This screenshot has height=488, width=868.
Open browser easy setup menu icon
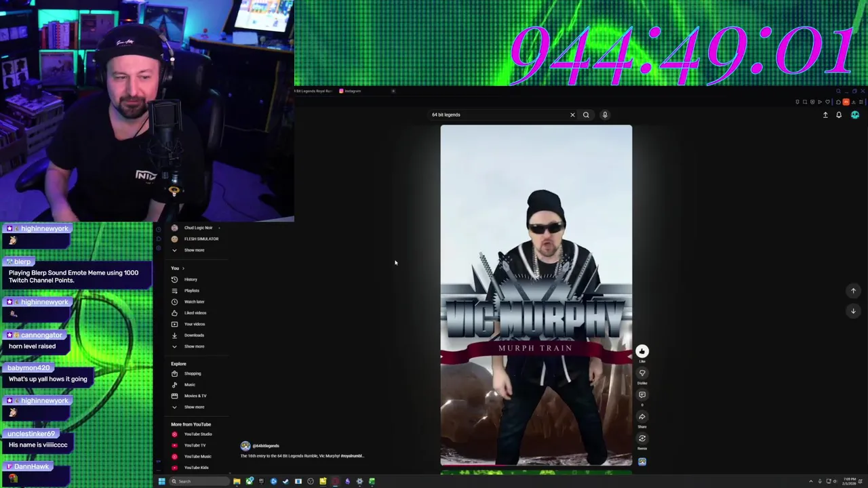[861, 102]
